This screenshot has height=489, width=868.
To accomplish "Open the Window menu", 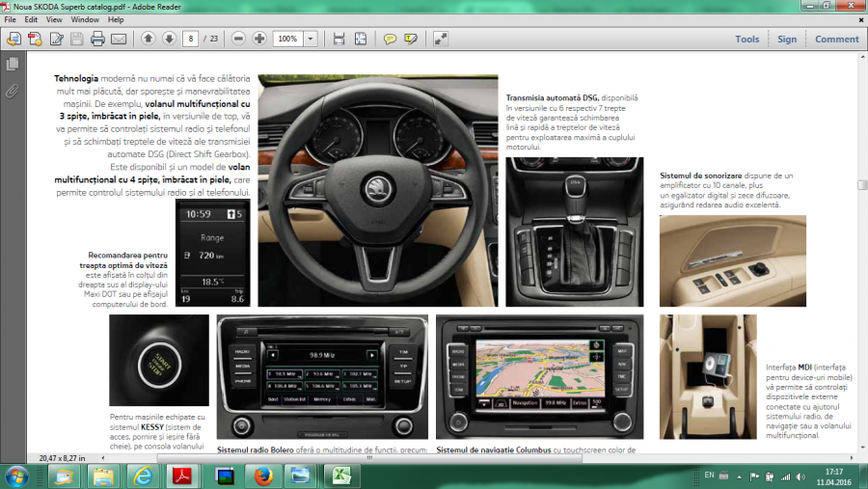I will (85, 19).
